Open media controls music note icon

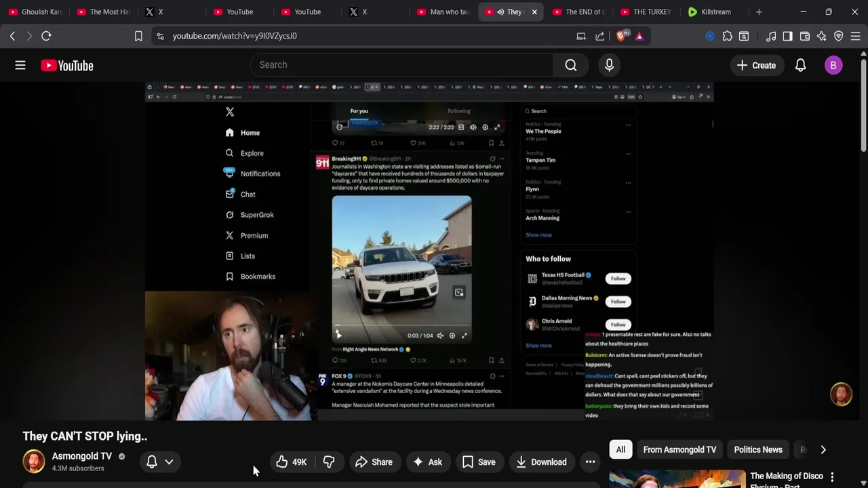(x=771, y=36)
